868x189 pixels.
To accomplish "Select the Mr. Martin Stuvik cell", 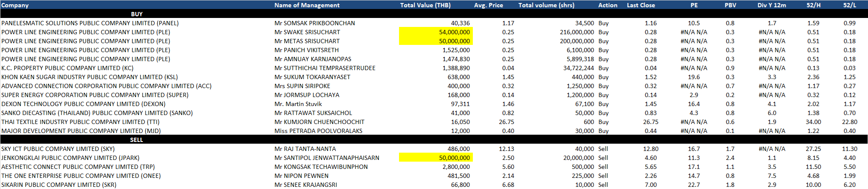I will coord(298,104).
